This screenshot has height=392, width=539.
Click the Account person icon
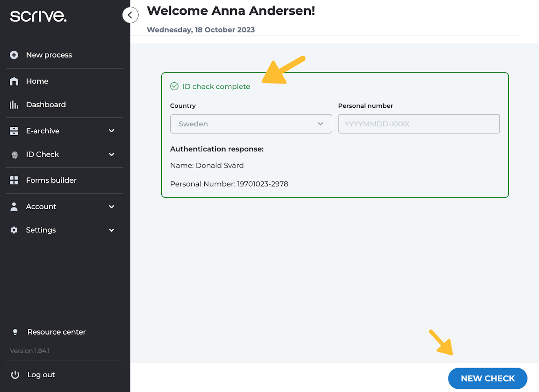pyautogui.click(x=14, y=206)
